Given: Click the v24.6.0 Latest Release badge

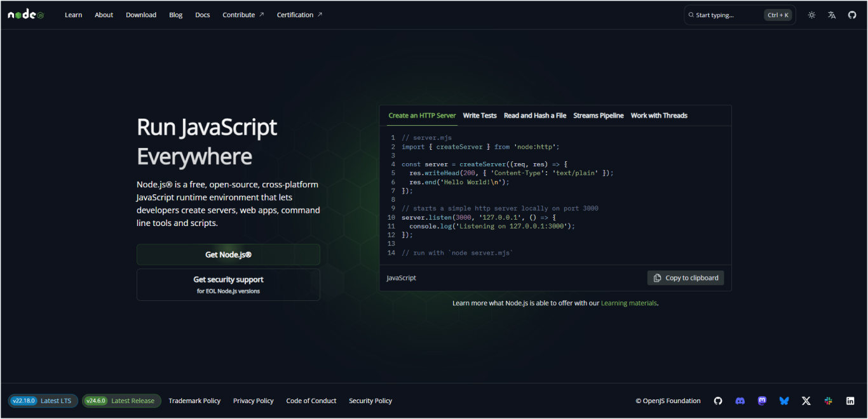Looking at the screenshot, I should [121, 401].
